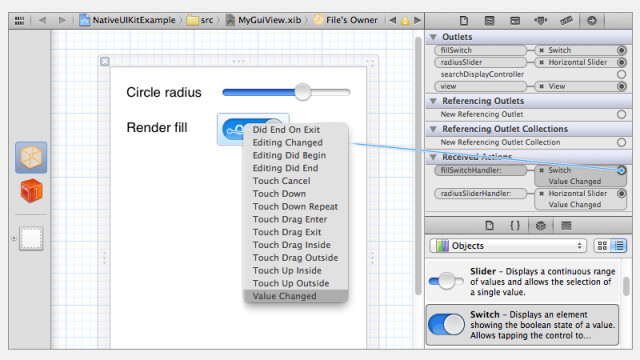Choose Touch Up Inside event

(296, 271)
